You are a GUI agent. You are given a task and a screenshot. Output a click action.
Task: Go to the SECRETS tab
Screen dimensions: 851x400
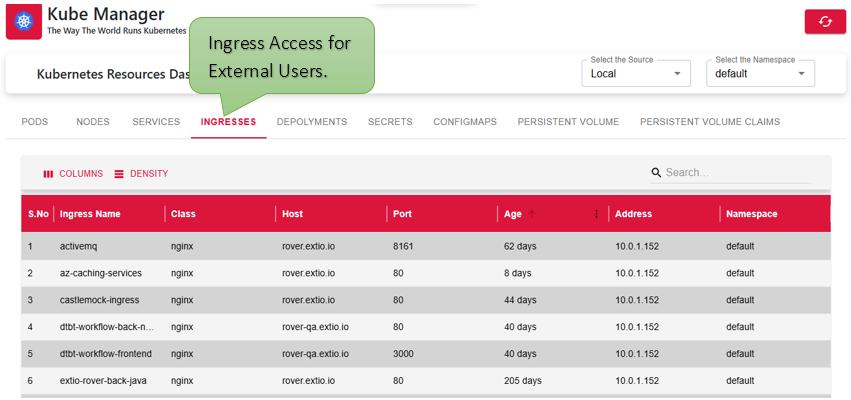coord(390,122)
